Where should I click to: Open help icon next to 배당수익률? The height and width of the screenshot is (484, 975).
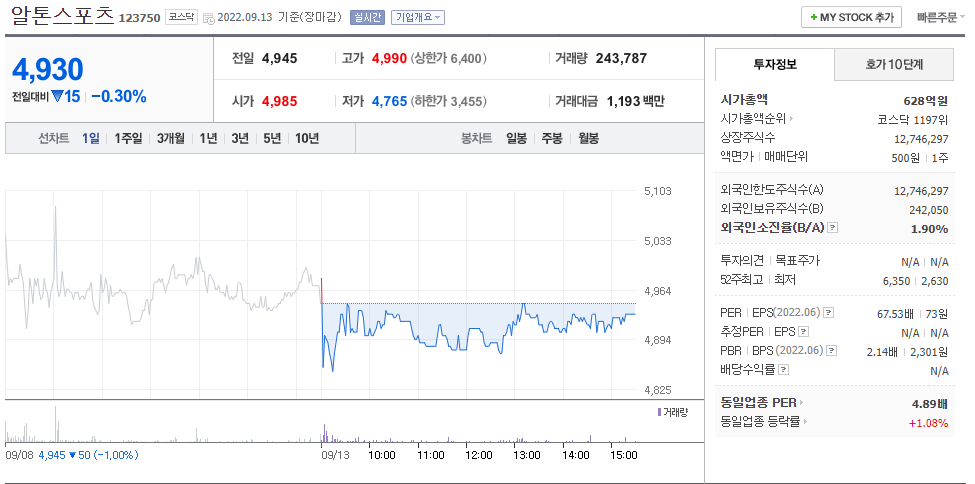[x=783, y=370]
